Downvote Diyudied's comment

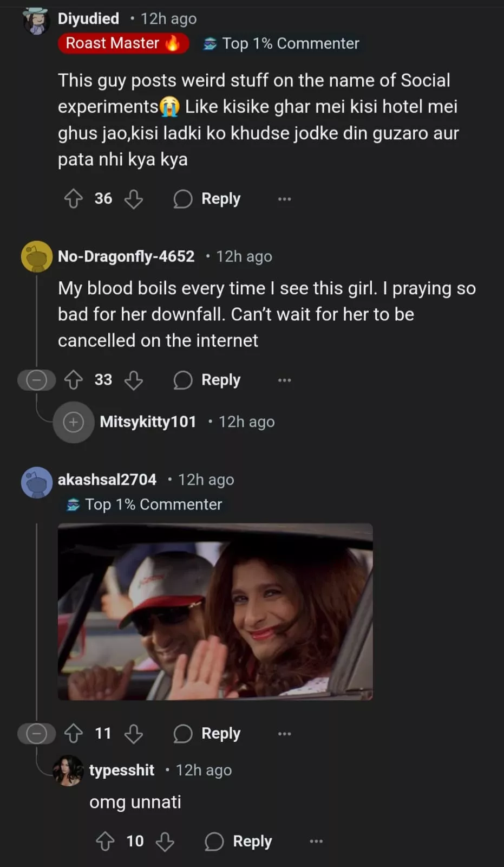pyautogui.click(x=133, y=199)
